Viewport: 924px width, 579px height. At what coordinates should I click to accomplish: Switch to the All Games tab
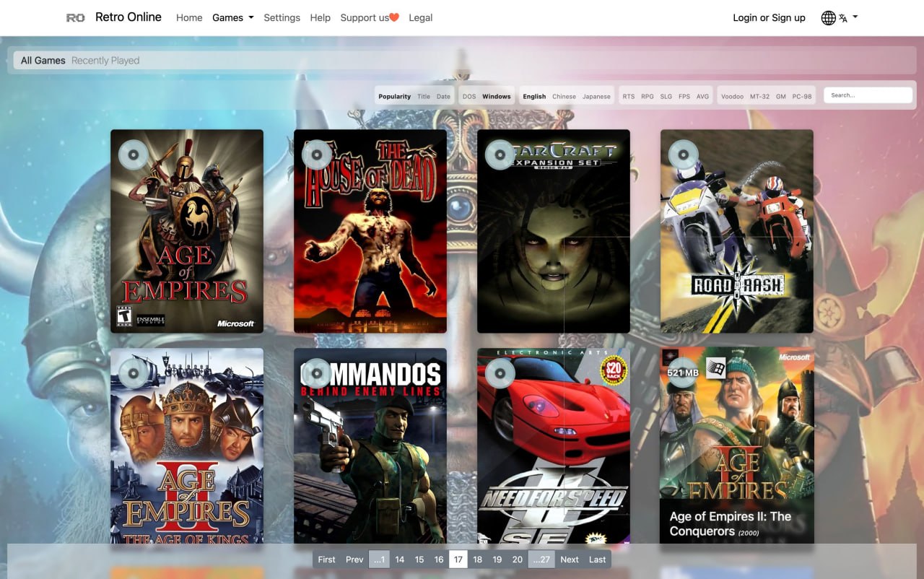tap(43, 61)
